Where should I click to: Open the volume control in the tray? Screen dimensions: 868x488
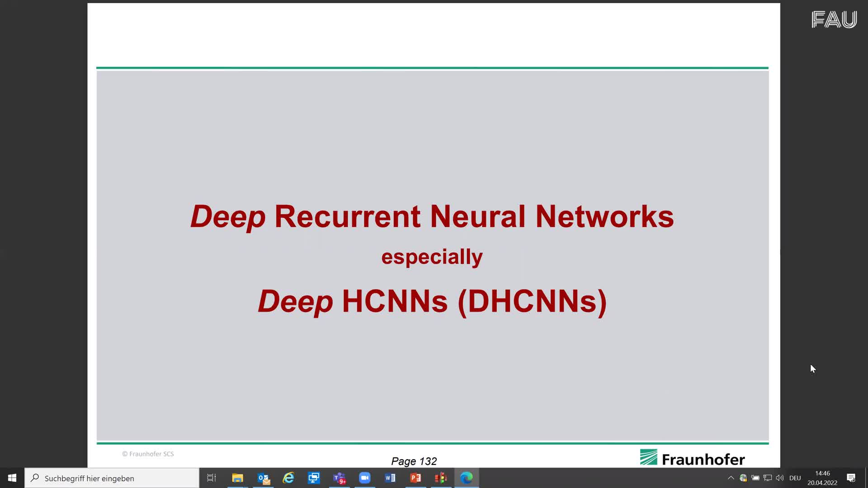pyautogui.click(x=780, y=478)
